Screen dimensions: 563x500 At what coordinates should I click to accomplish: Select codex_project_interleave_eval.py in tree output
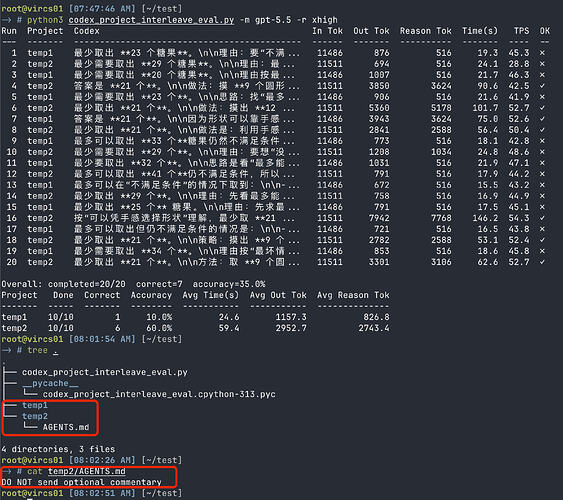104,372
